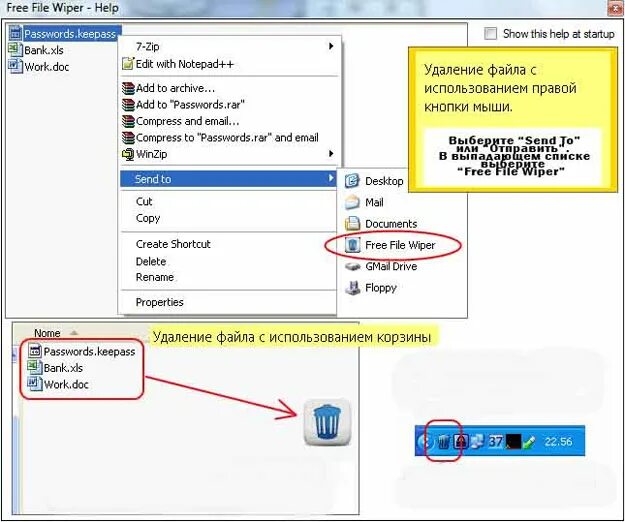Choose Rename from the context menu
The image size is (625, 522).
(155, 277)
